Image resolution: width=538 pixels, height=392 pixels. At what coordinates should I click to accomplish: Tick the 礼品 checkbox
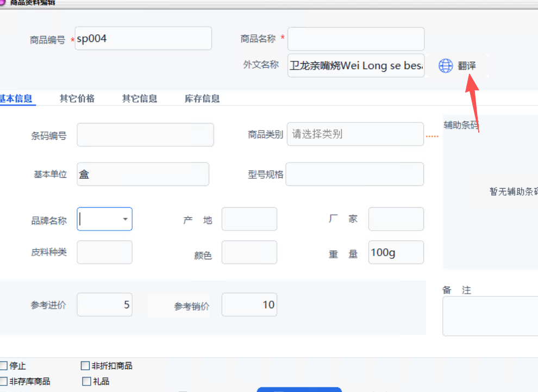(86, 382)
